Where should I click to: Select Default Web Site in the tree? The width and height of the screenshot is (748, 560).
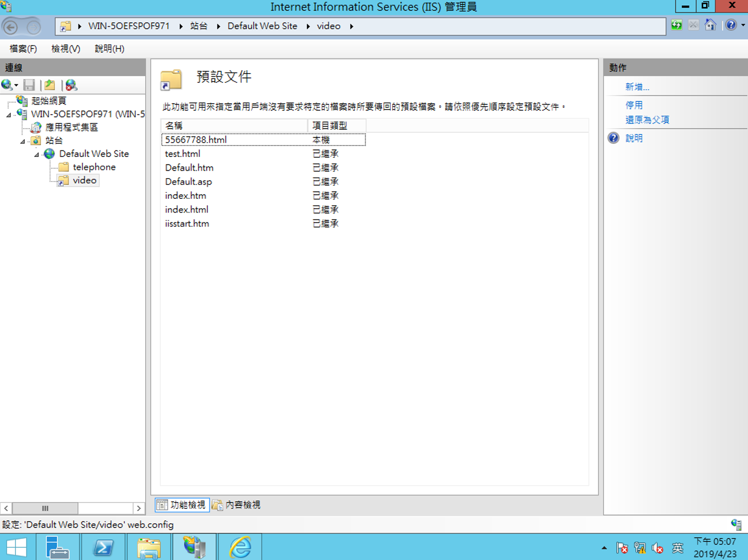[x=94, y=153]
